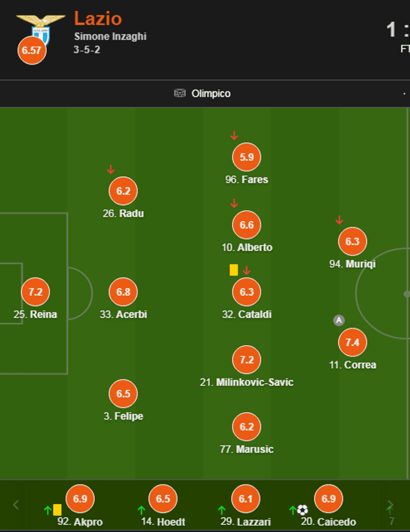Click the goal ball icon beside Caicedo
Screen dimensions: 410x532
click(x=302, y=510)
